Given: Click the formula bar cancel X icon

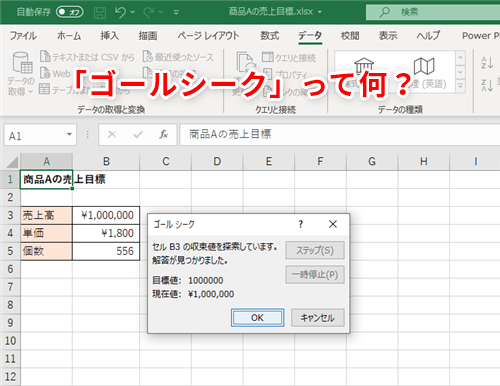Looking at the screenshot, I should click(x=112, y=135).
